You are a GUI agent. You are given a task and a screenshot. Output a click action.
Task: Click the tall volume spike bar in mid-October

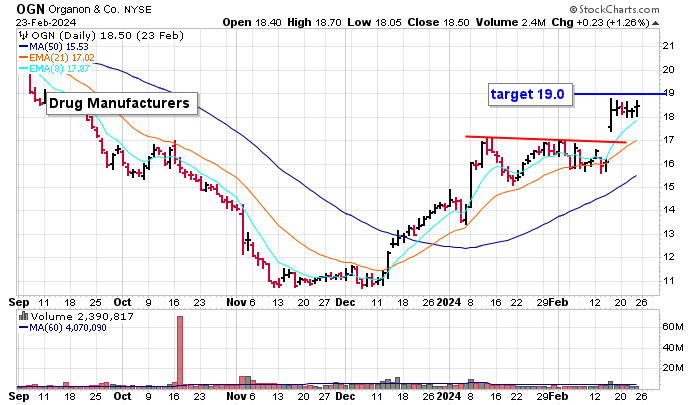(180, 351)
